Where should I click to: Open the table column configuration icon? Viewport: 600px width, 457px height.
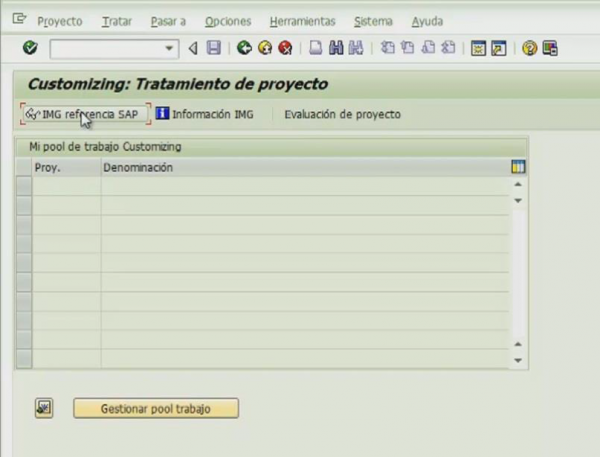(x=518, y=167)
